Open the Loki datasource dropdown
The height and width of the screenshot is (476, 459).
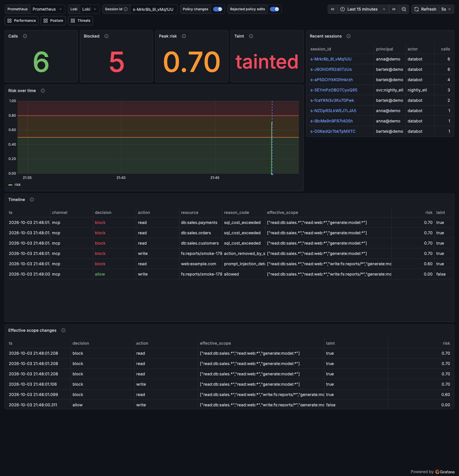click(90, 9)
